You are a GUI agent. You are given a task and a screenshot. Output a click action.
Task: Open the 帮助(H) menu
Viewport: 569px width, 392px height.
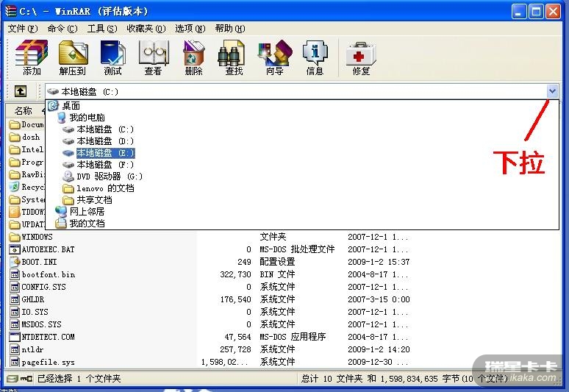point(230,28)
